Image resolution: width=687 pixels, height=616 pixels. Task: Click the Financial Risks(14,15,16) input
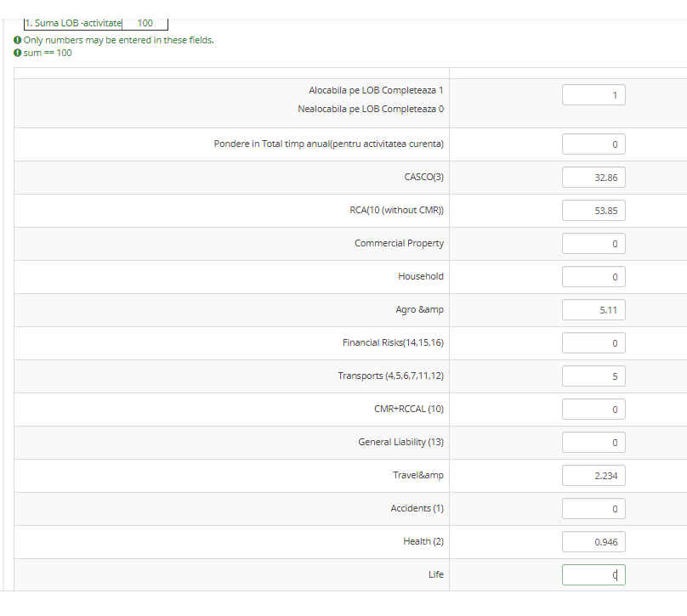coord(593,343)
